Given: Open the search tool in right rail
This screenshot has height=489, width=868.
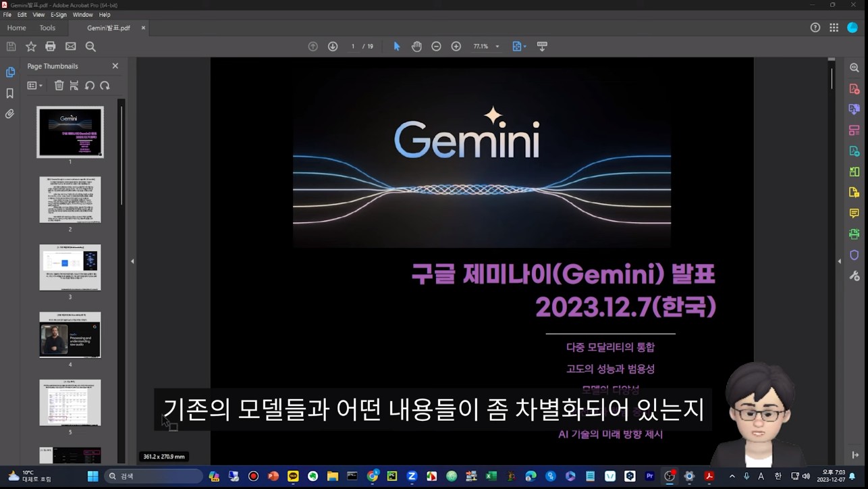Looking at the screenshot, I should point(855,68).
